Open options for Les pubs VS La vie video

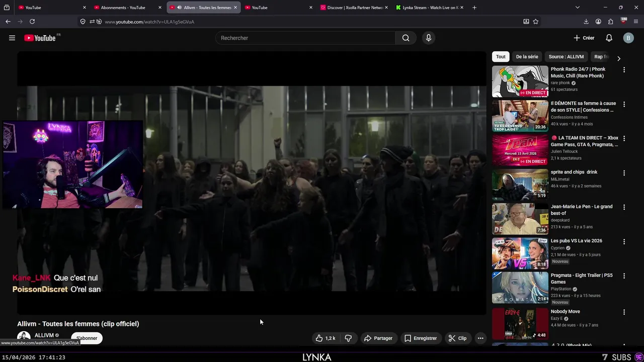point(624,241)
